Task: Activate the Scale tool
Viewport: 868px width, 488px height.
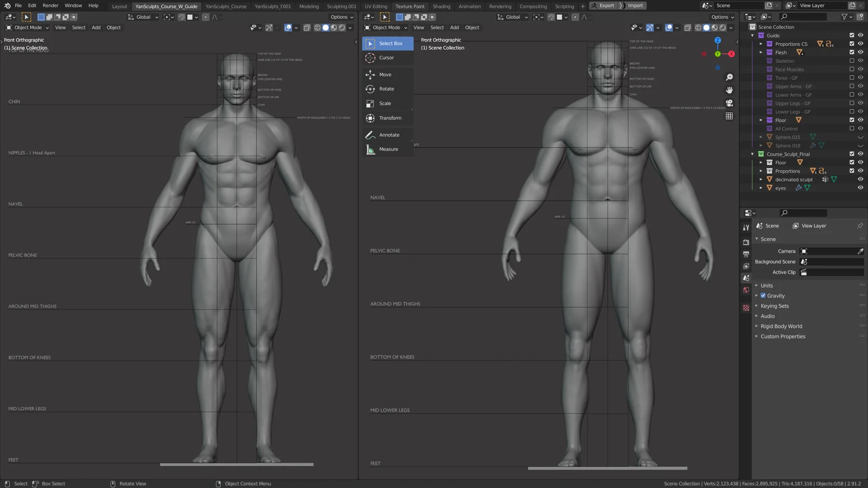Action: pyautogui.click(x=385, y=103)
